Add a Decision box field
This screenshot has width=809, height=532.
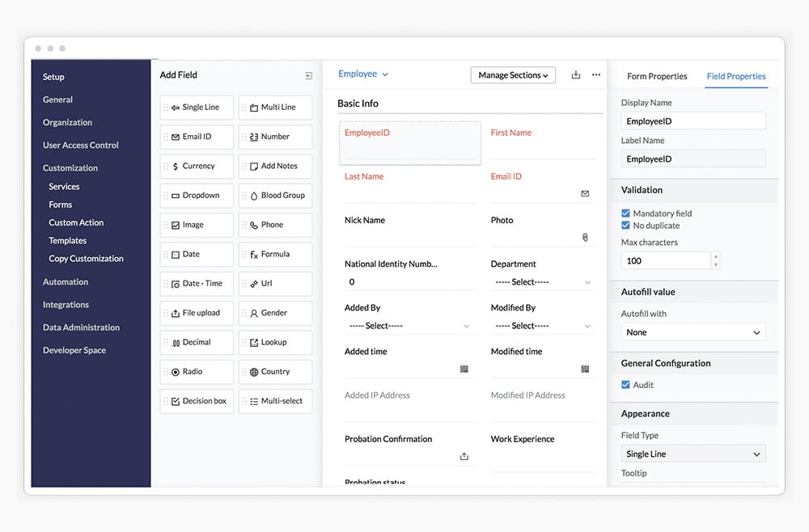click(x=197, y=401)
